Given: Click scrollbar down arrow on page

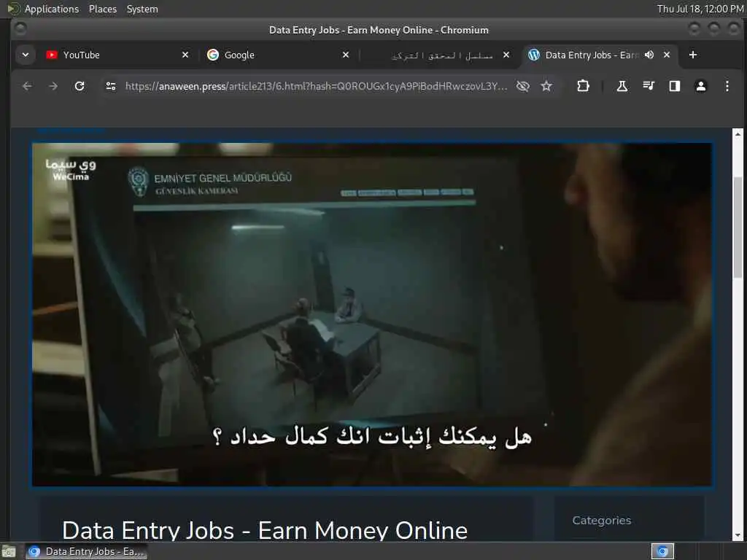Looking at the screenshot, I should (738, 536).
